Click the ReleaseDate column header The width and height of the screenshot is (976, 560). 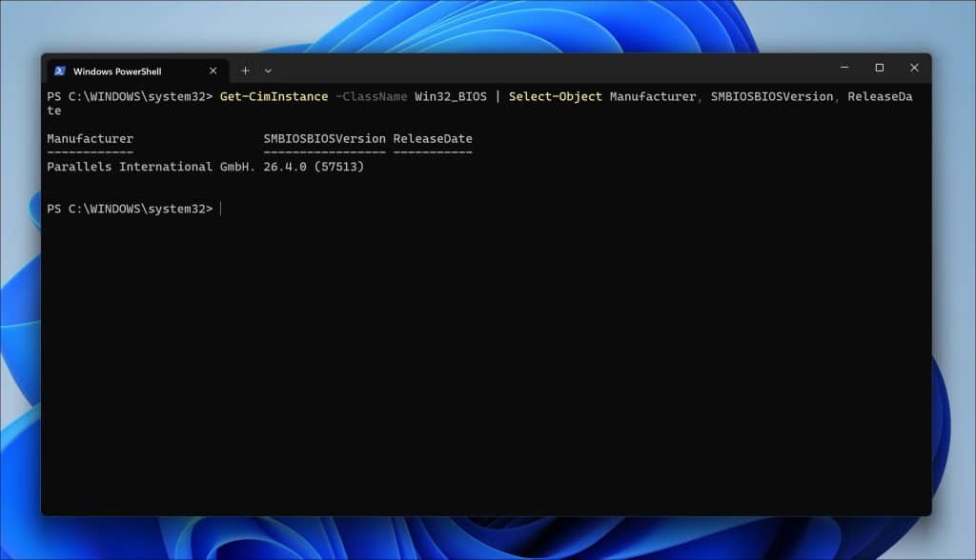pos(433,139)
